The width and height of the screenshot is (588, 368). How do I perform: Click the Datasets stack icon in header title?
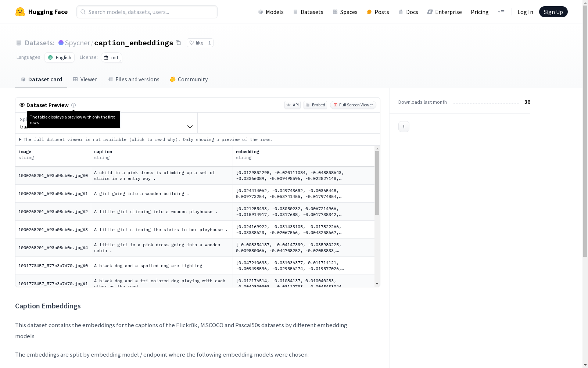point(19,43)
